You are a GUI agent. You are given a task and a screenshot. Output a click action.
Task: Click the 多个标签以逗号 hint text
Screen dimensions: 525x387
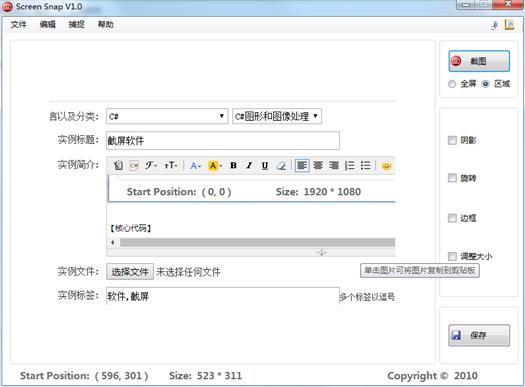367,297
